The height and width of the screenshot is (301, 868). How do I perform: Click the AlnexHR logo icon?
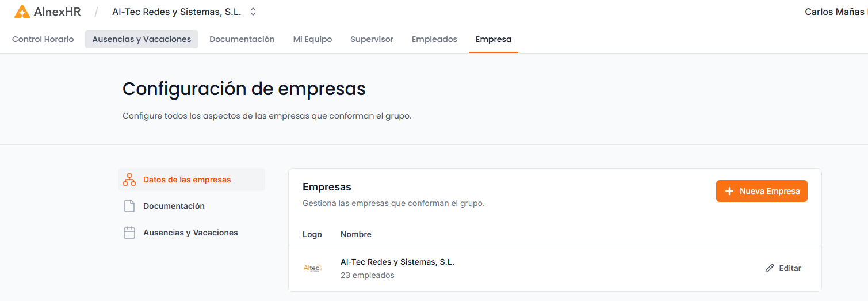point(22,12)
